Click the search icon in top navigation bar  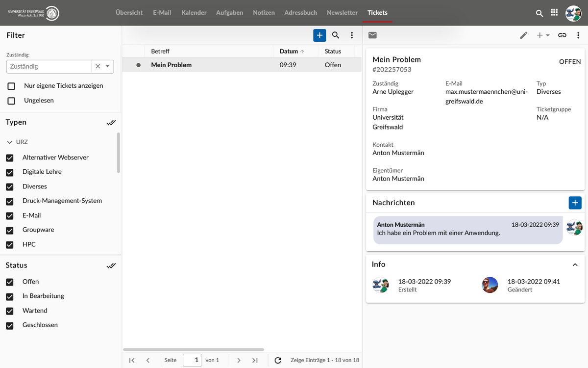tap(539, 13)
